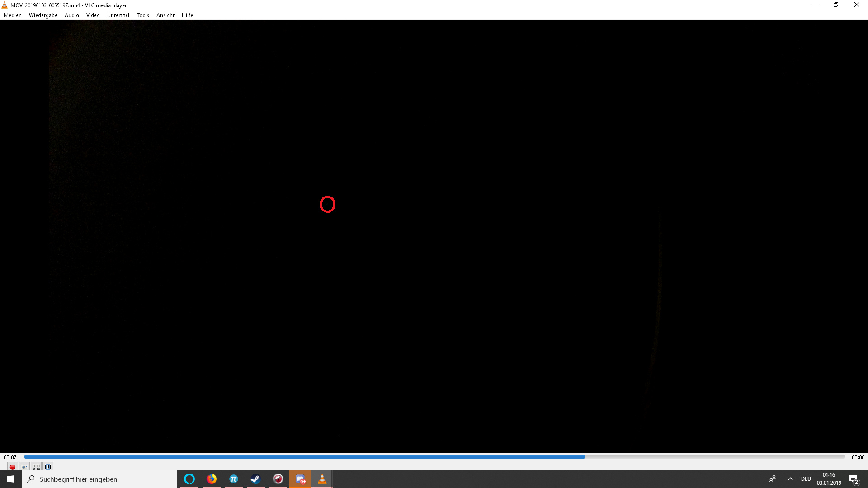
Task: Open the Audio menu
Action: 71,15
